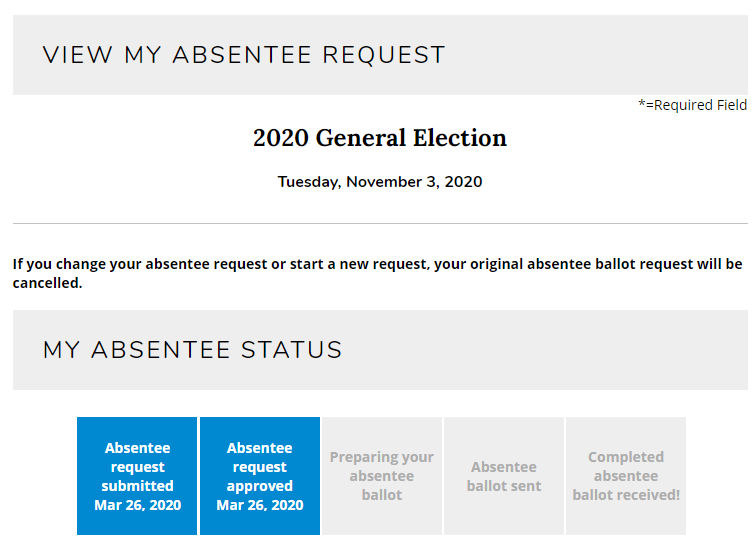
Task: Click the 'approved' word in the blue box
Action: (x=260, y=486)
